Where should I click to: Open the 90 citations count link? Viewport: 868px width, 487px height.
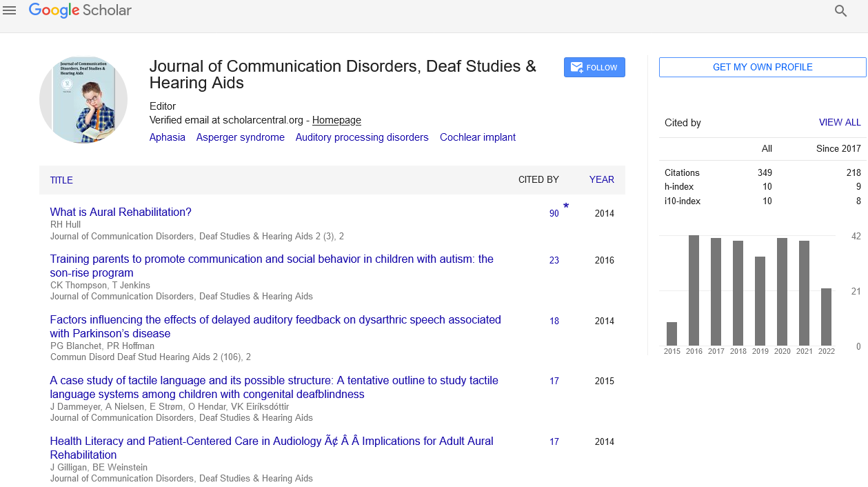[554, 214]
